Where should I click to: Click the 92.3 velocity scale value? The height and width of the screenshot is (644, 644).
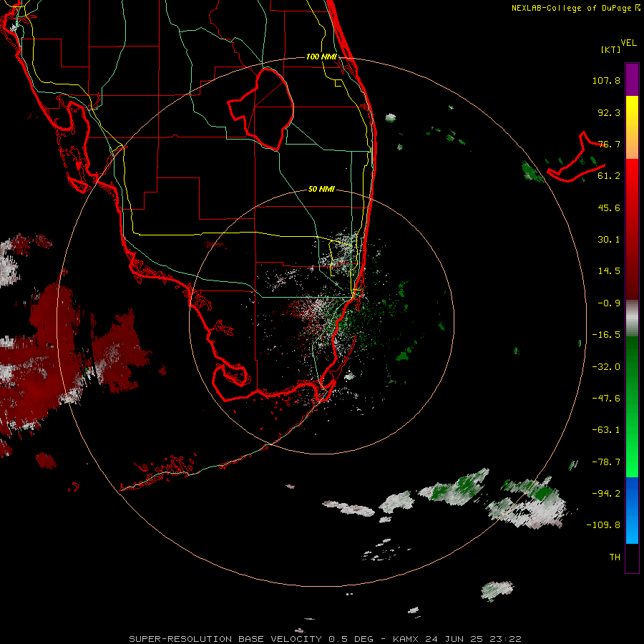609,112
